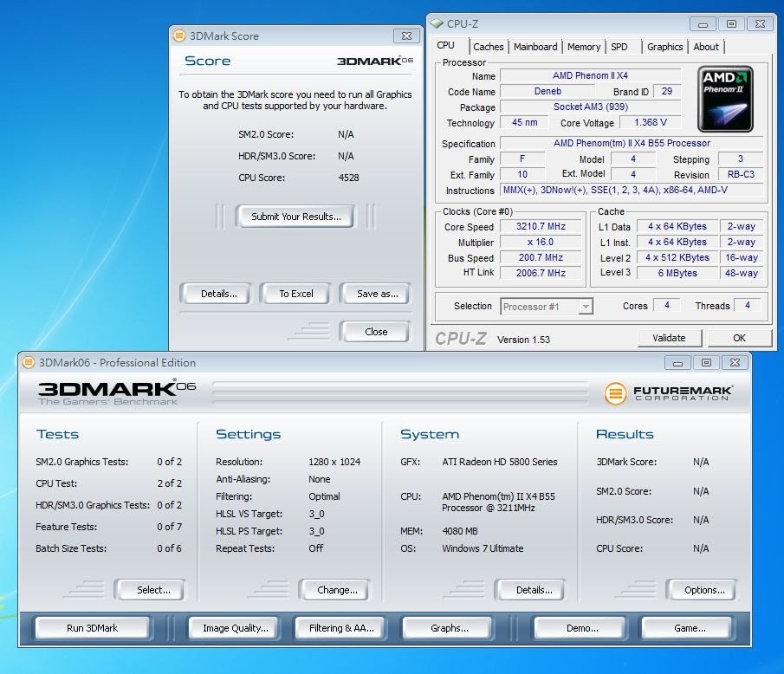Screen dimensions: 784x674
Task: Click the Core Speed value 3210.7 MHz
Action: pos(541,226)
